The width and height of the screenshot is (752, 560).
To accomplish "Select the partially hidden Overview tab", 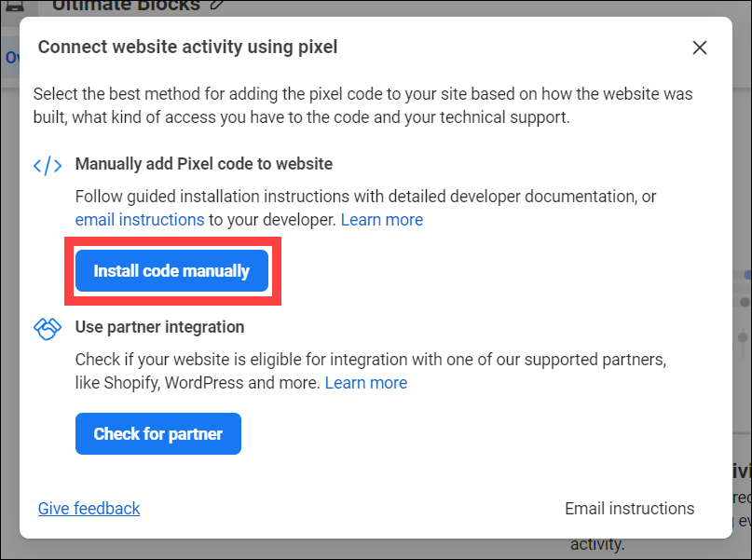I will click(x=10, y=58).
